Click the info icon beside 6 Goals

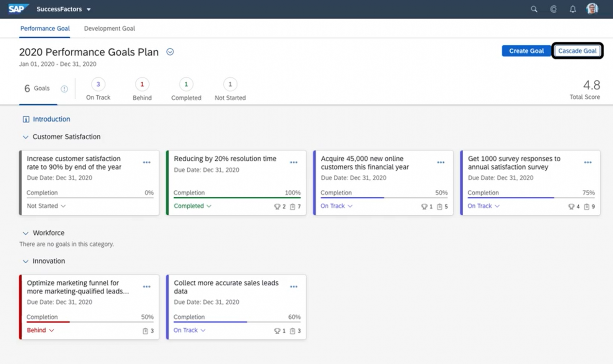tap(64, 89)
